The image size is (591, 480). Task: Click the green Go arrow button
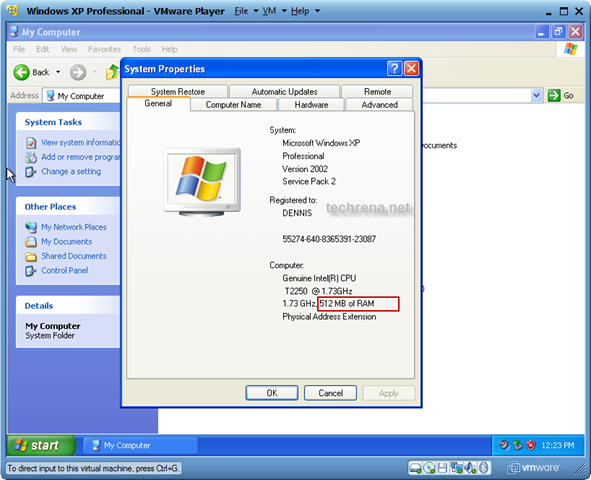pos(554,95)
